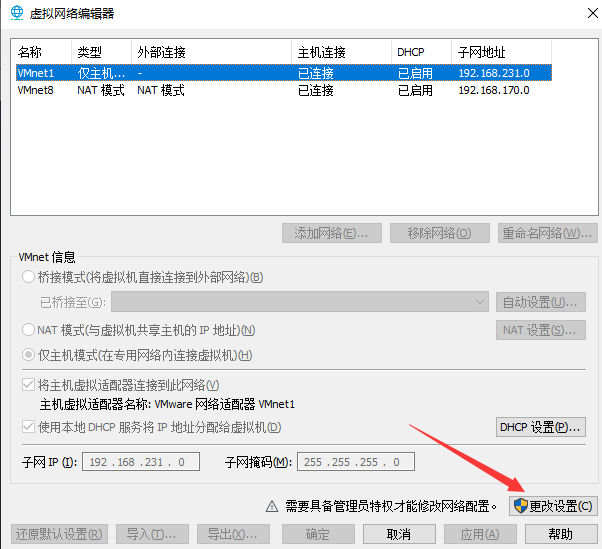Screen dimensions: 602x549
Task: Click the DHCP 设置 button
Action: coord(541,427)
